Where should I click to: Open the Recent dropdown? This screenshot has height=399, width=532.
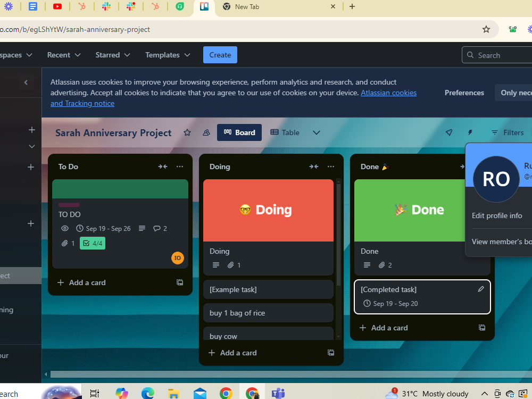[64, 55]
